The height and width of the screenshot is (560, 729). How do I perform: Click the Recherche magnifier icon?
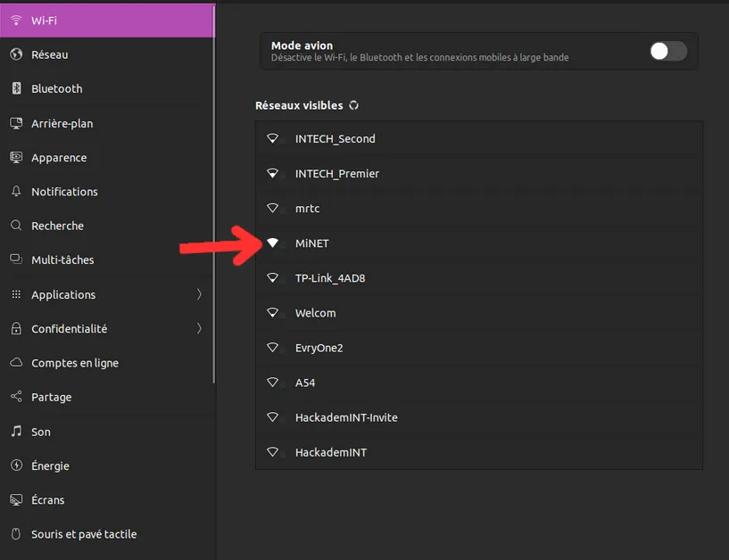tap(16, 226)
